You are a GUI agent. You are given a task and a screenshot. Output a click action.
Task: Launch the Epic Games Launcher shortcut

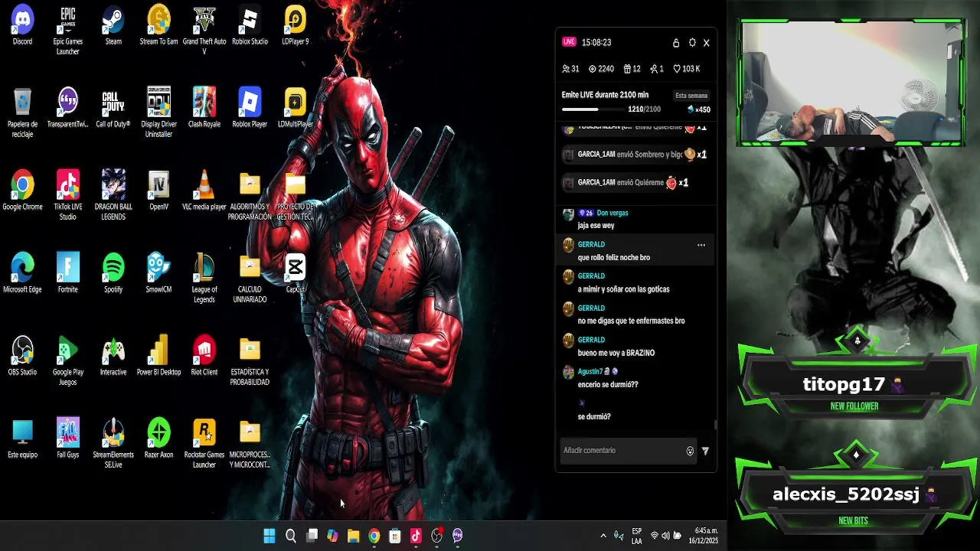[67, 31]
